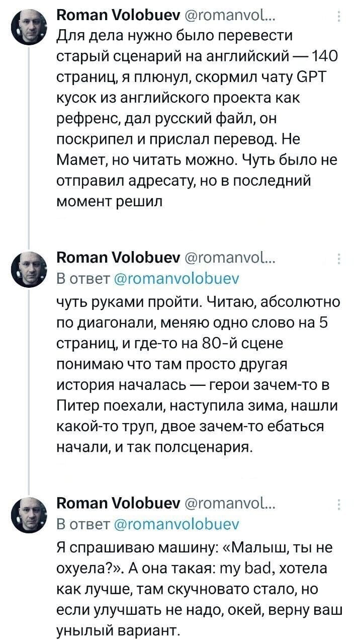
Task: Click the avatar on the second tweet
Action: pyautogui.click(x=29, y=270)
